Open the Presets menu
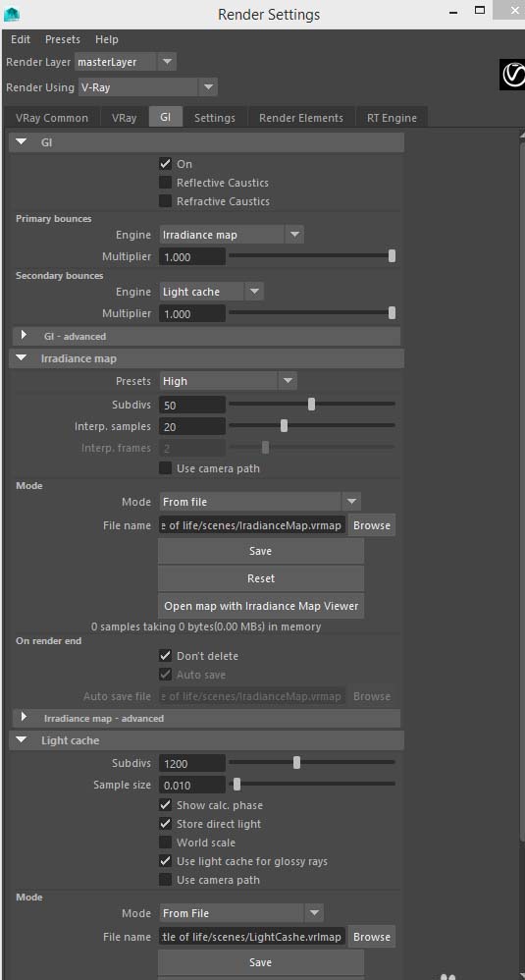Screen dimensions: 525x980 63,39
